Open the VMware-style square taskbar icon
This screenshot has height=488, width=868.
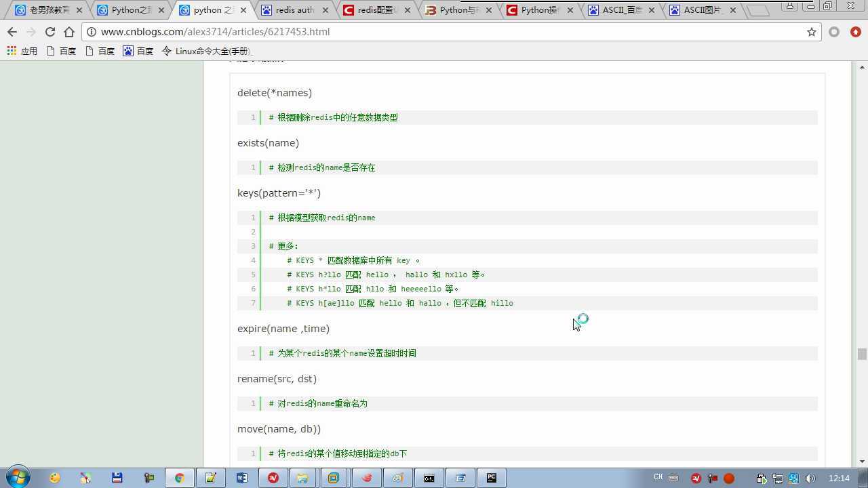(333, 478)
